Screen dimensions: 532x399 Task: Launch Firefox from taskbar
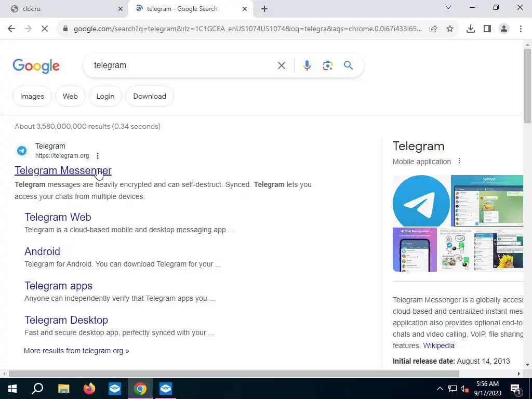pos(89,389)
